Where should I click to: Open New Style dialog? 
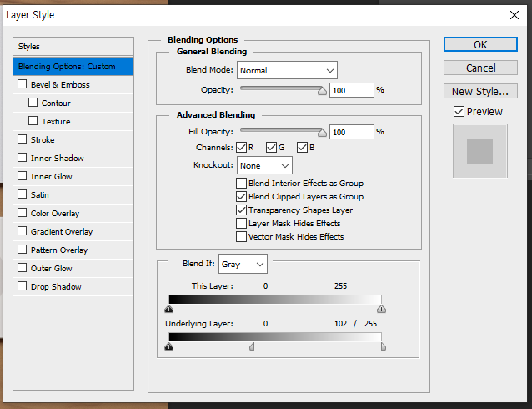point(480,91)
